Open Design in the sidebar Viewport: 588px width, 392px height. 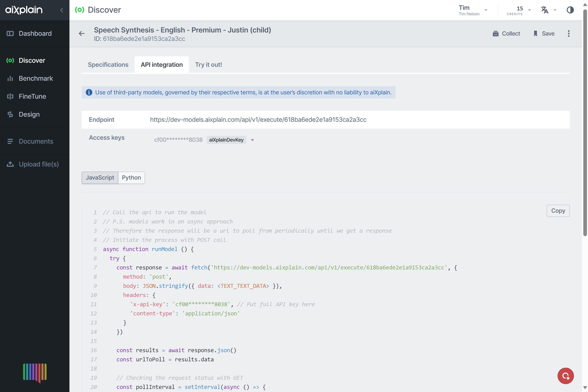click(x=29, y=114)
